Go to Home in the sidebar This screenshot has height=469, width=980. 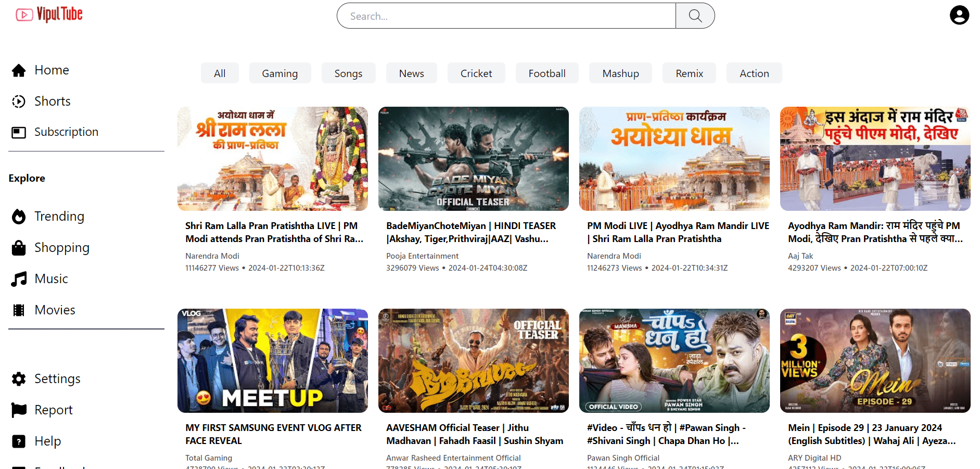tap(52, 70)
